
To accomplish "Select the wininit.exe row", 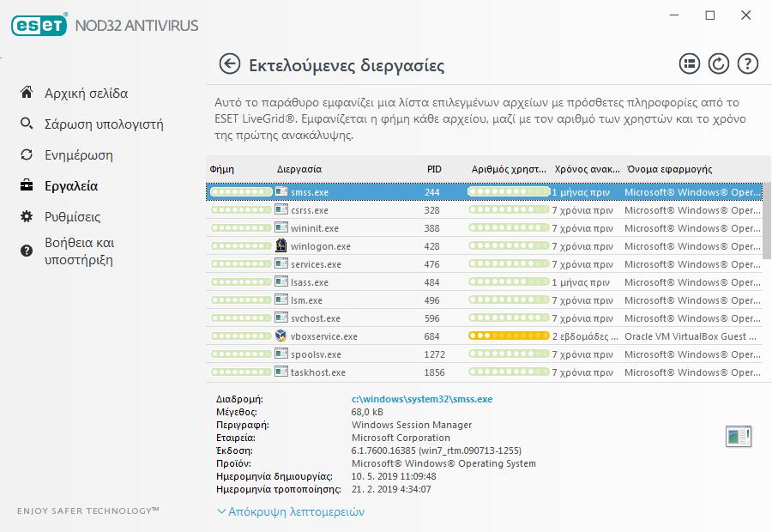I will (x=484, y=227).
